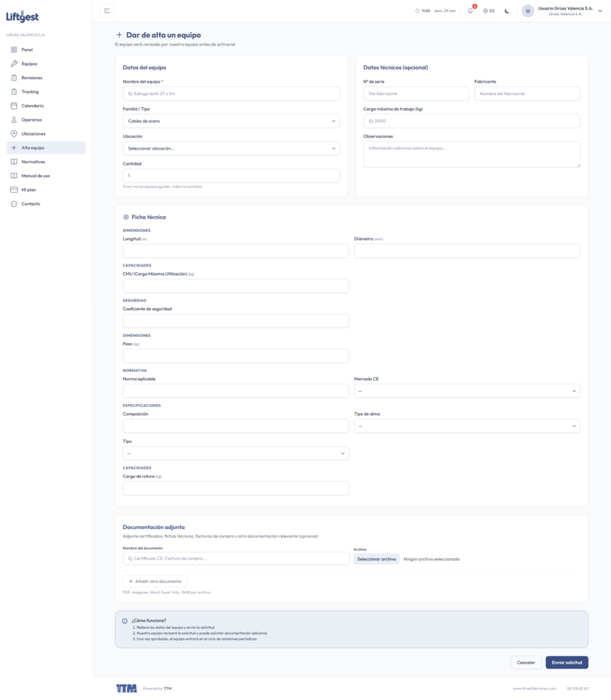611x700 pixels.
Task: Click the Normativas book icon
Action: click(14, 162)
